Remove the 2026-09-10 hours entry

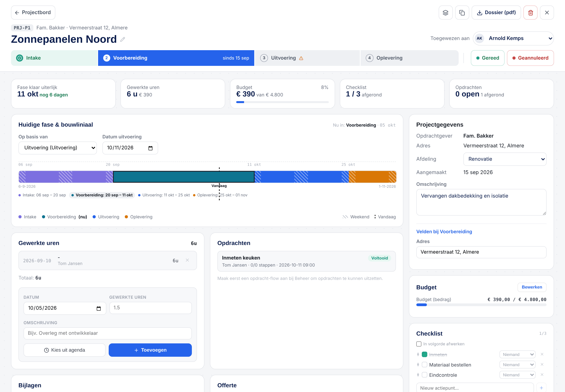point(187,260)
